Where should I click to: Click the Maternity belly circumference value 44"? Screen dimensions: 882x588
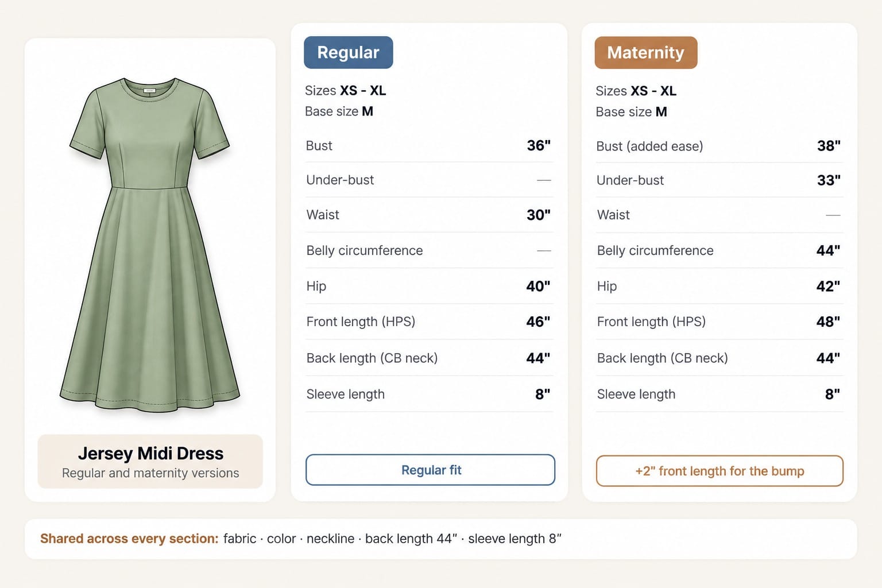click(x=829, y=250)
